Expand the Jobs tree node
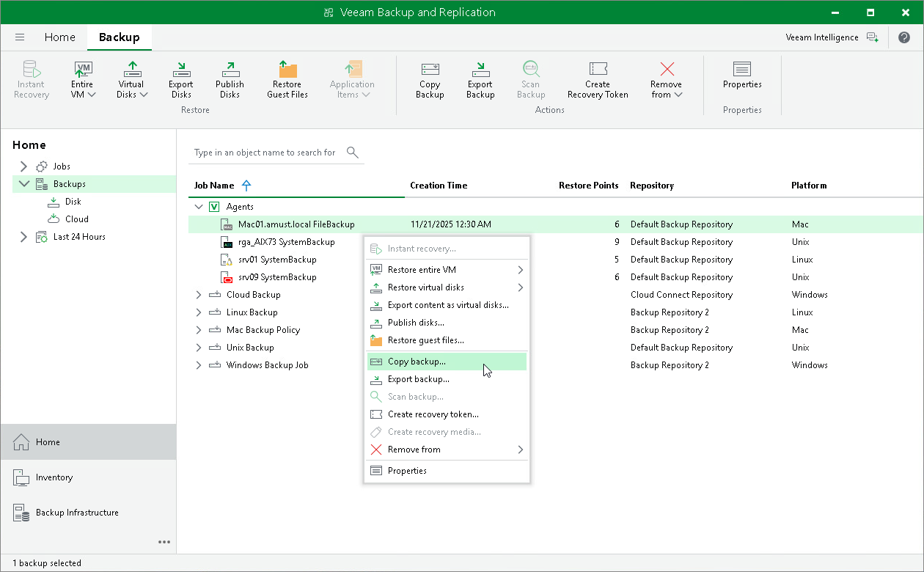The image size is (924, 572). click(23, 166)
